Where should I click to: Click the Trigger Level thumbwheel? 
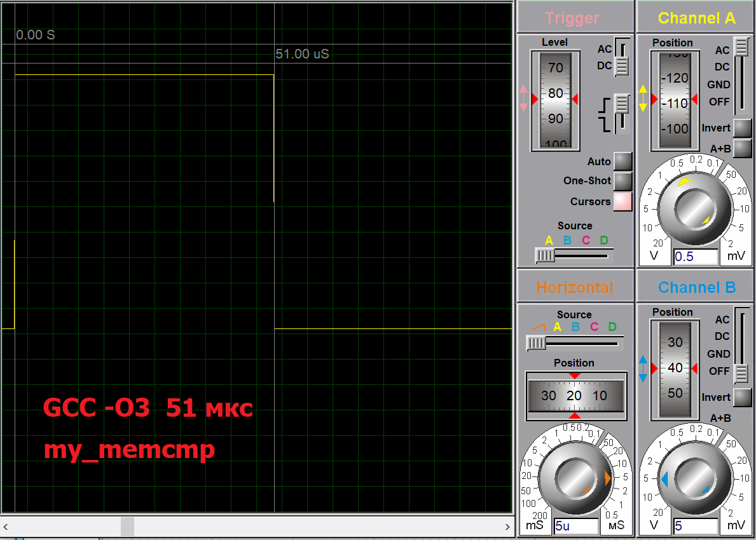[x=555, y=100]
